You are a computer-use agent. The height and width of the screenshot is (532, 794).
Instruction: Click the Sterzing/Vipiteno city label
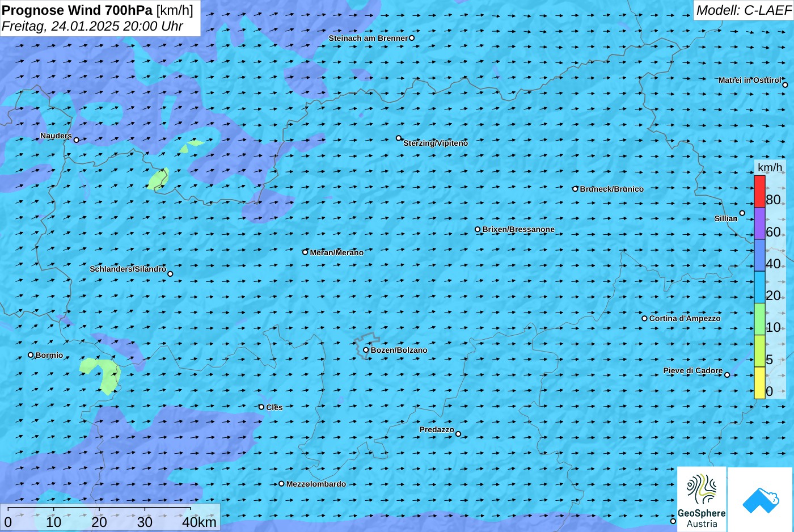point(436,143)
